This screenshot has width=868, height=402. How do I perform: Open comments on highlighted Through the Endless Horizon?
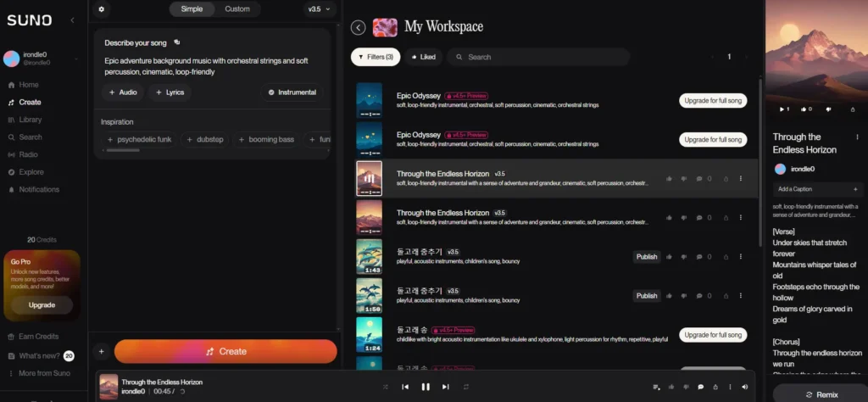[x=703, y=179]
